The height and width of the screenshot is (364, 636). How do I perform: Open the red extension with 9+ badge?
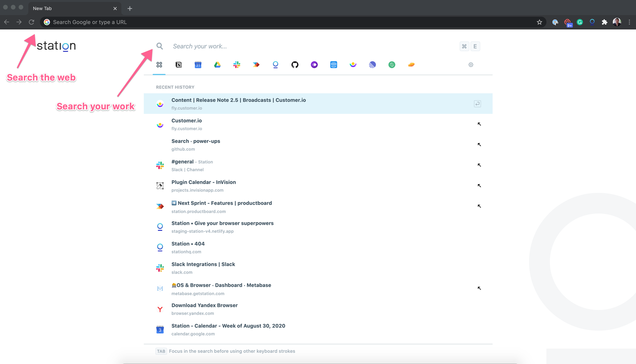click(568, 23)
